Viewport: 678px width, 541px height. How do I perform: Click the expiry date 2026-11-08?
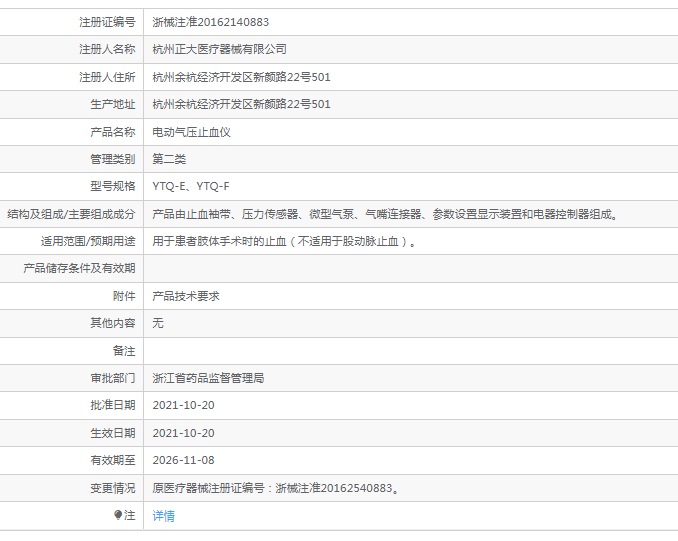(x=183, y=460)
